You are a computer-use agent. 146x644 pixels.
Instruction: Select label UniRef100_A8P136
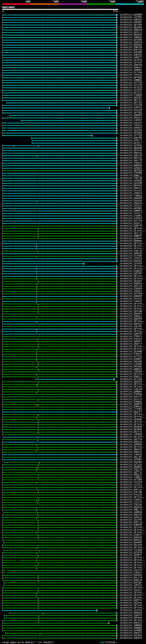coord(131,156)
